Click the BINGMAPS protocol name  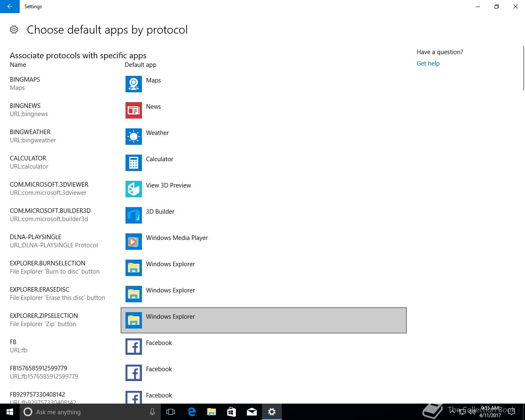(x=25, y=80)
